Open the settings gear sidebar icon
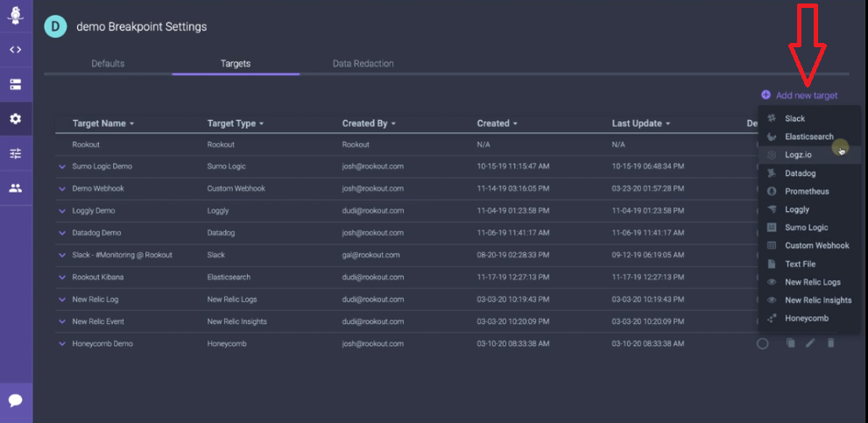This screenshot has height=423, width=868. pos(16,118)
